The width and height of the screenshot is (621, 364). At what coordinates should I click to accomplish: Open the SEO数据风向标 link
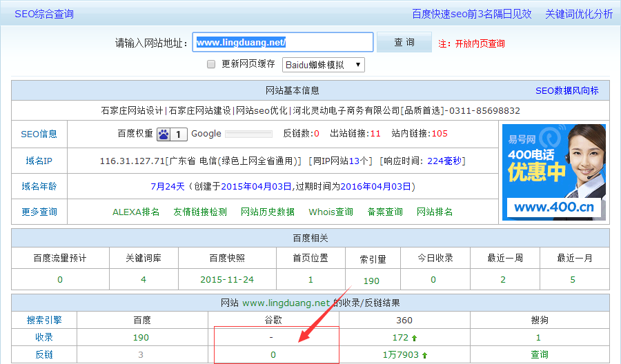click(x=566, y=90)
